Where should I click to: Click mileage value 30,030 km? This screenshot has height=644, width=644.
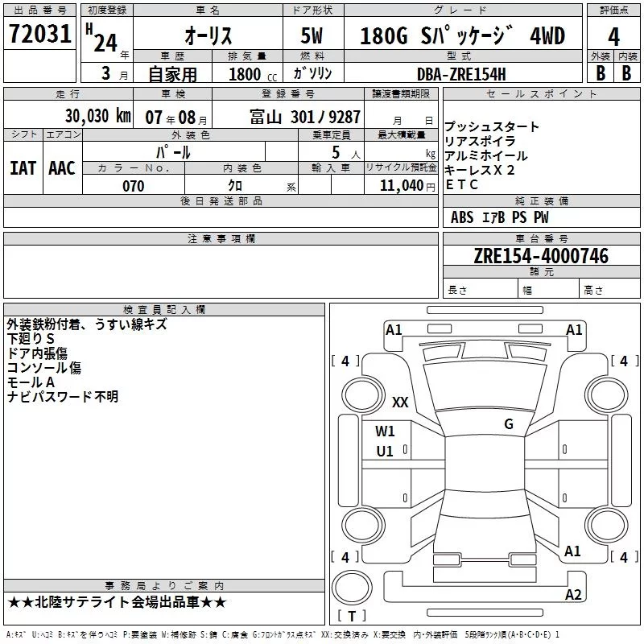[x=98, y=116]
